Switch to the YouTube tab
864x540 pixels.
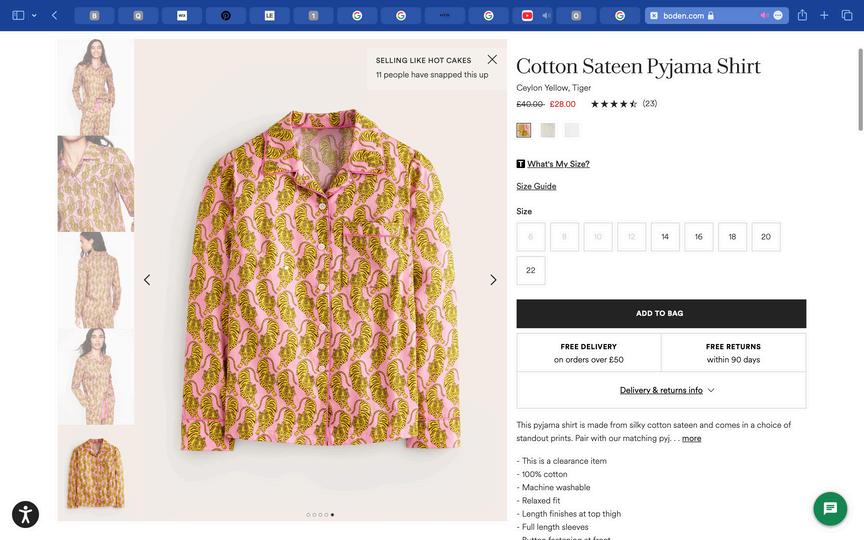click(528, 15)
